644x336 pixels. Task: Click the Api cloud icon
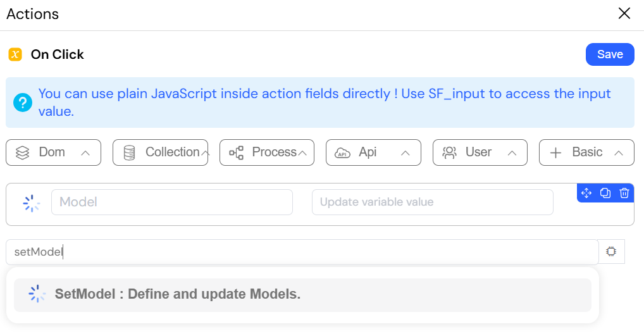(342, 153)
